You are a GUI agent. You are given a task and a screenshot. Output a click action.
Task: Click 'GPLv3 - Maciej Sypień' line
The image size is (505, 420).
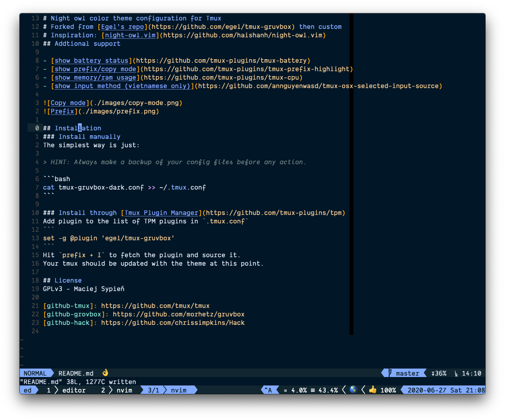pyautogui.click(x=84, y=289)
